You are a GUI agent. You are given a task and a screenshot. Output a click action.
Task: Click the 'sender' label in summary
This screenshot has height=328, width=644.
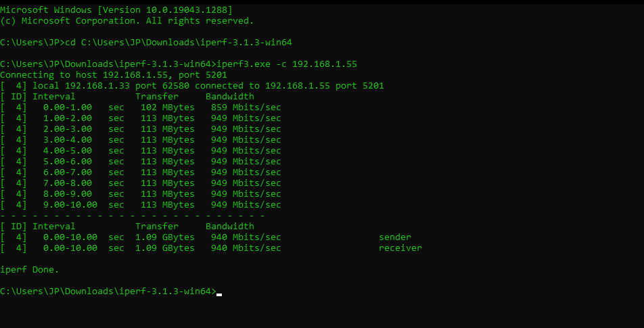pyautogui.click(x=394, y=237)
